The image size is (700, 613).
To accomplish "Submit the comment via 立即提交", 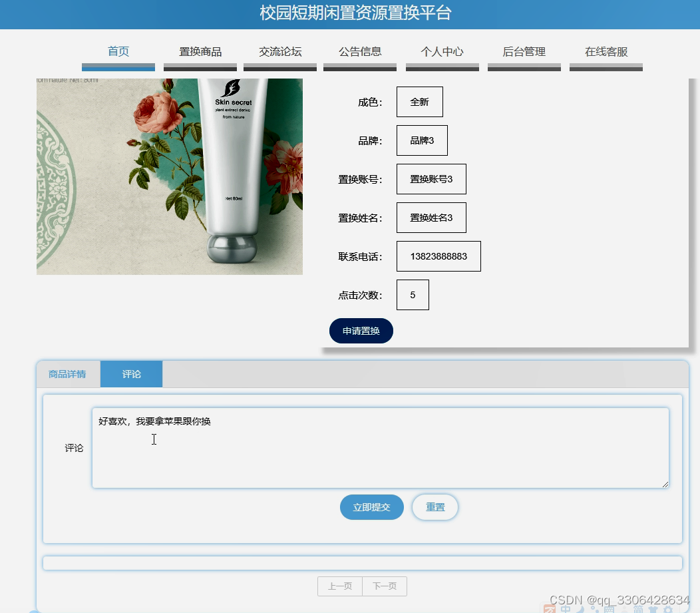I will click(371, 507).
